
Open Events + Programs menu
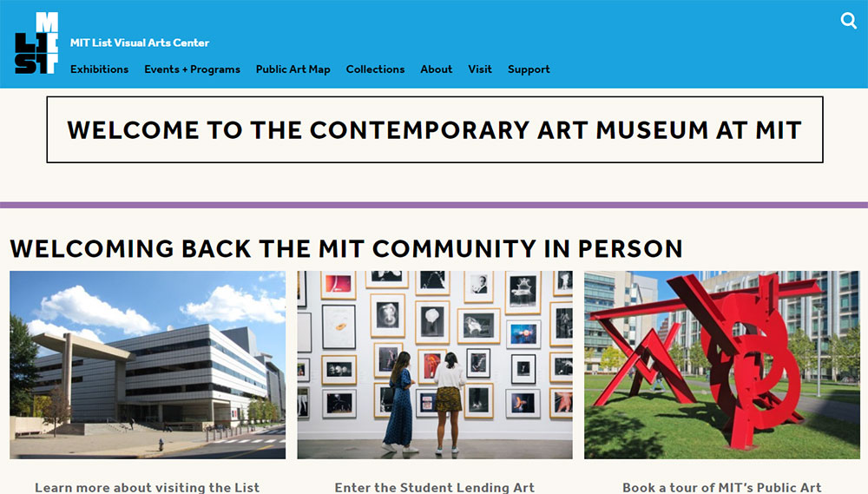[192, 69]
